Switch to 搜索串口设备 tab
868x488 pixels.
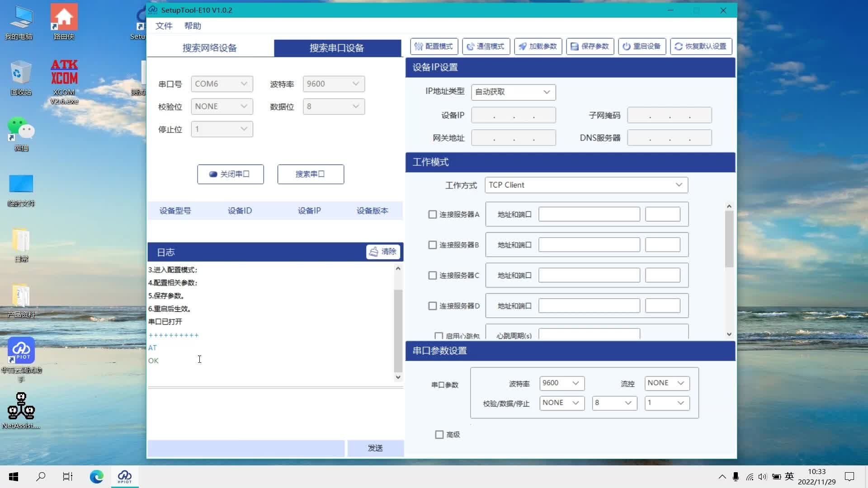pos(337,48)
